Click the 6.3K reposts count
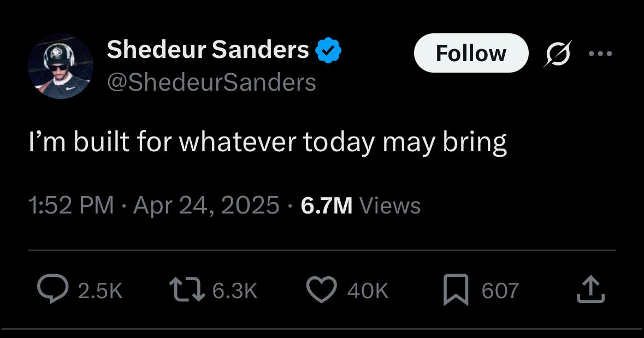The width and height of the screenshot is (644, 338). (x=234, y=291)
